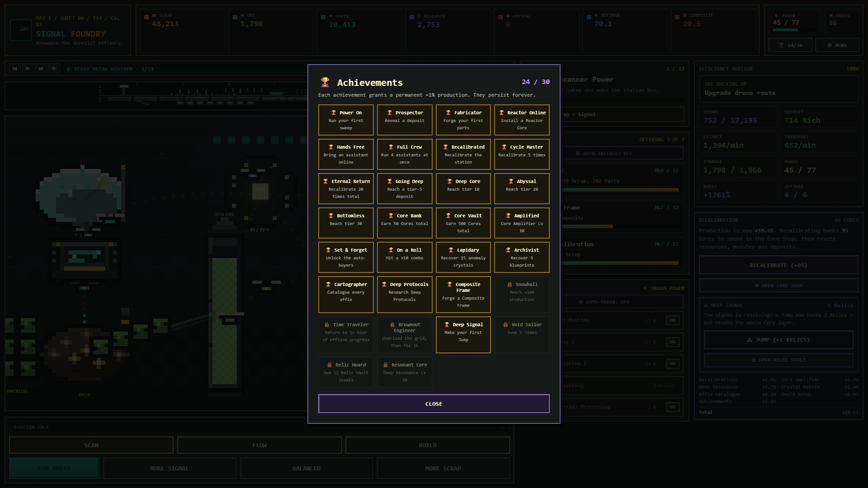Screen dimensions: 868x488
Task: Click the Archivist achievement trophy icon
Action: (508, 250)
